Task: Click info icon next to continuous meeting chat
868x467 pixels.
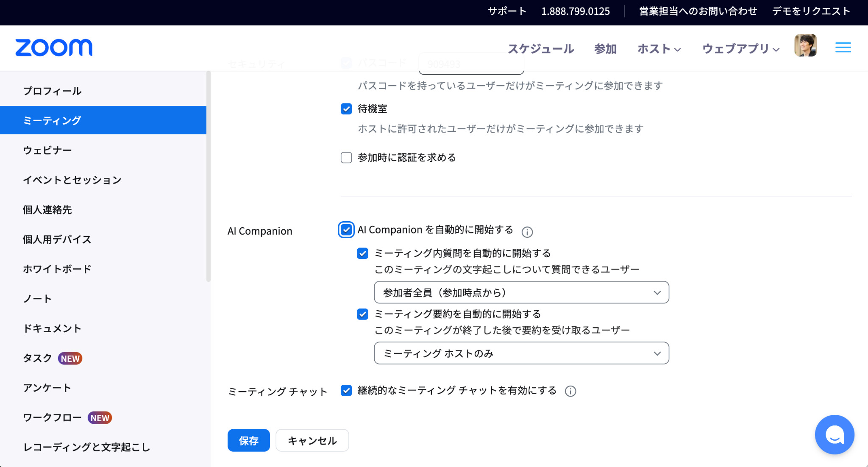Action: 570,391
